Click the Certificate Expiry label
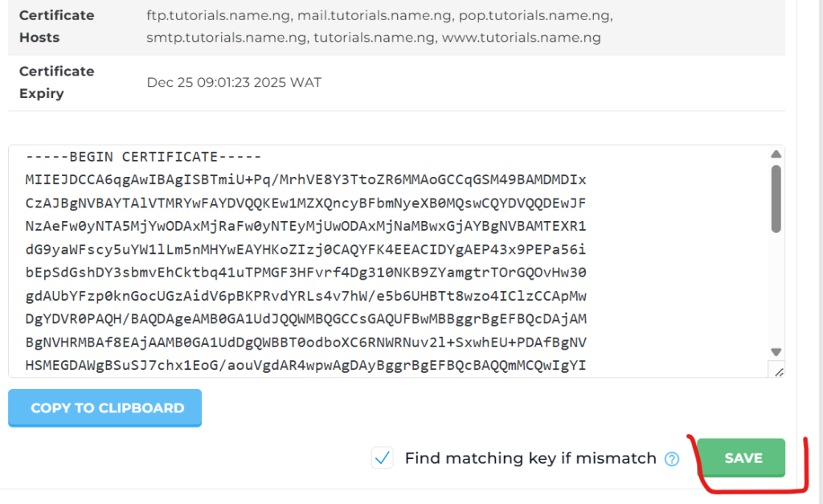This screenshot has height=504, width=823. 56,82
